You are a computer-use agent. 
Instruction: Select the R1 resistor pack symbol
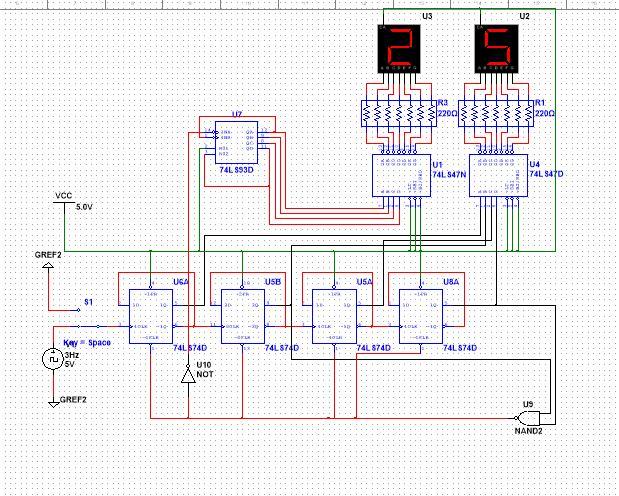[496, 114]
